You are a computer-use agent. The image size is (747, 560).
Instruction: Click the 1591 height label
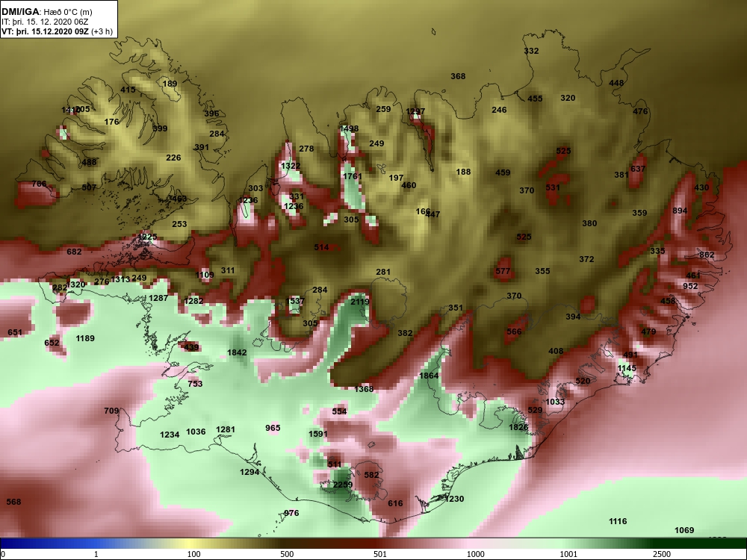tap(318, 434)
